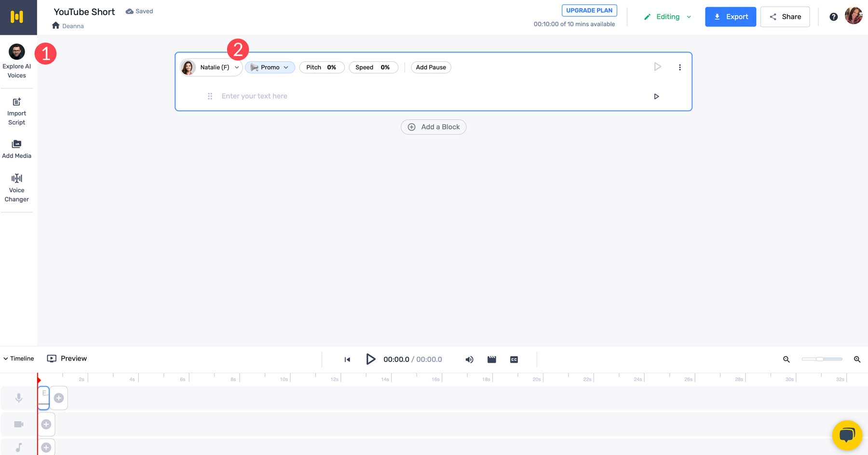The image size is (868, 455).
Task: Collapse the Timeline panel
Action: point(19,358)
